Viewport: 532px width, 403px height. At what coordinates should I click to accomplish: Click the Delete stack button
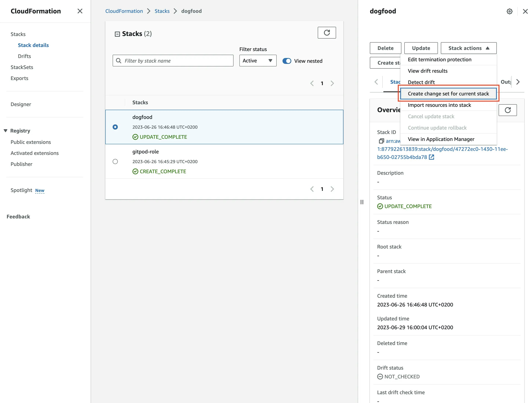385,48
